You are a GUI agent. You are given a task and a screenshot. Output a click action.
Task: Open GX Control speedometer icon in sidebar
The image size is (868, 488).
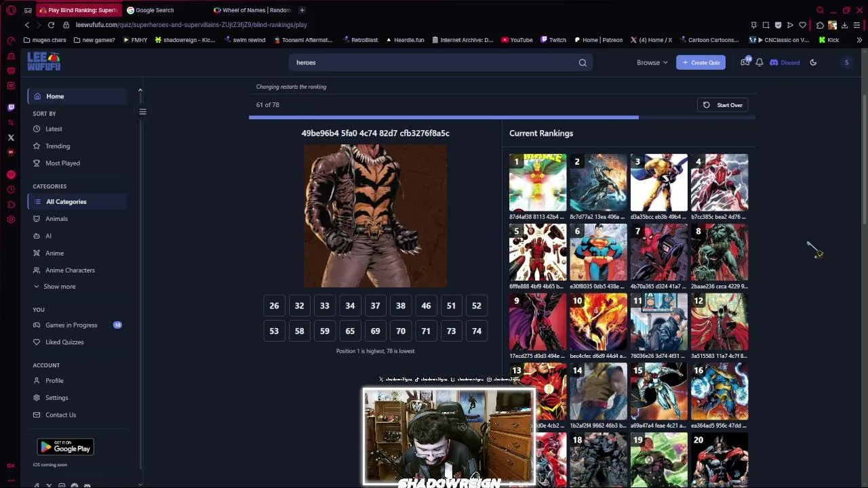(x=11, y=41)
